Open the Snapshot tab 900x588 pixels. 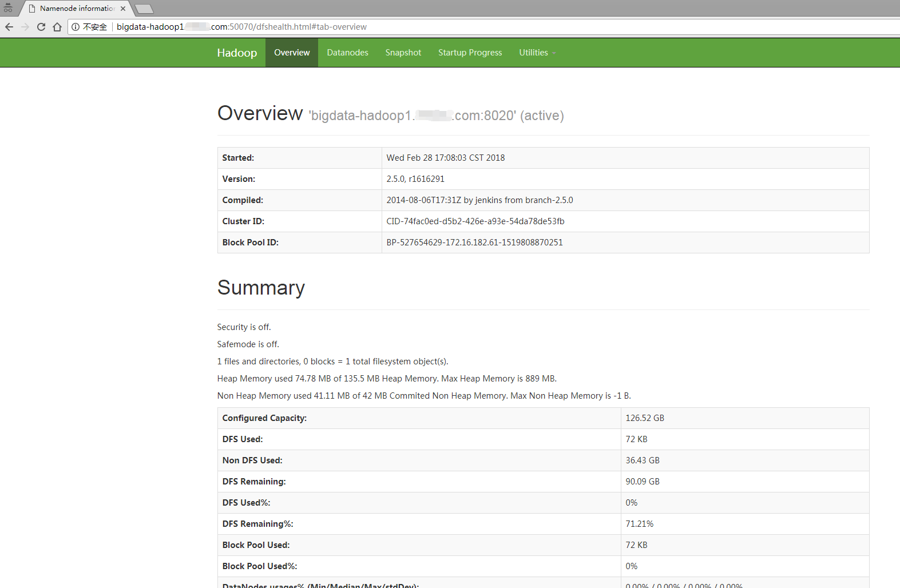(x=403, y=53)
